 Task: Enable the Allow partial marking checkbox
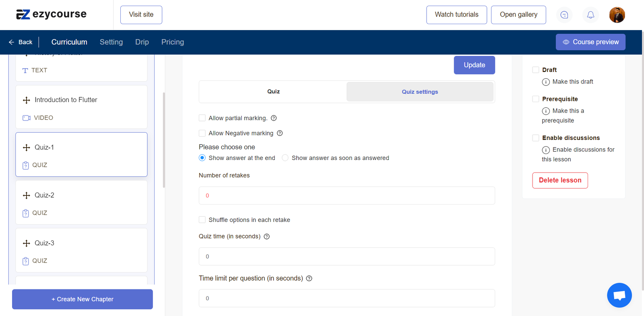click(202, 118)
